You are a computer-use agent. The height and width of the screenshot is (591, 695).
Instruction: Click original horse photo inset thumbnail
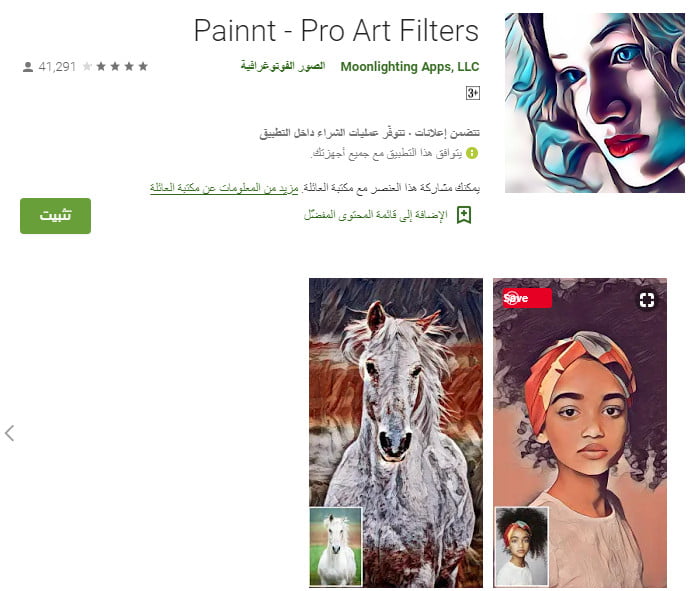click(x=336, y=547)
